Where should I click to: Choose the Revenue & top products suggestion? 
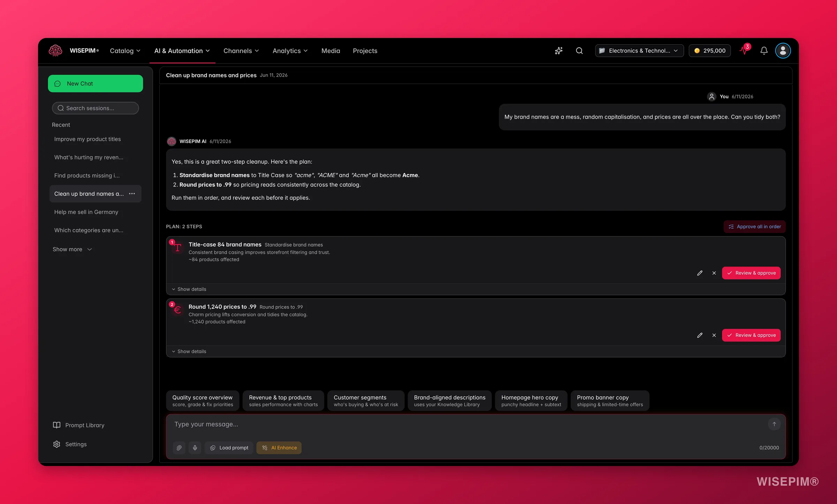point(283,401)
